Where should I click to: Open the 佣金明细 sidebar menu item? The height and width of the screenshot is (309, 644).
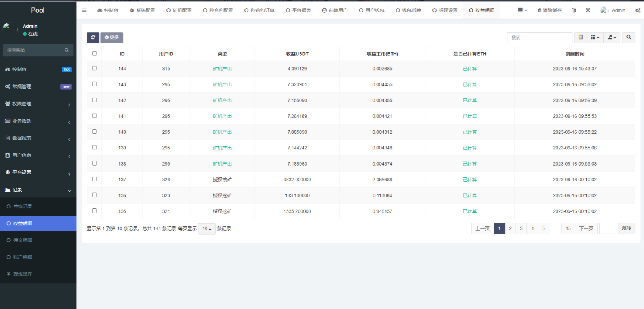click(23, 240)
